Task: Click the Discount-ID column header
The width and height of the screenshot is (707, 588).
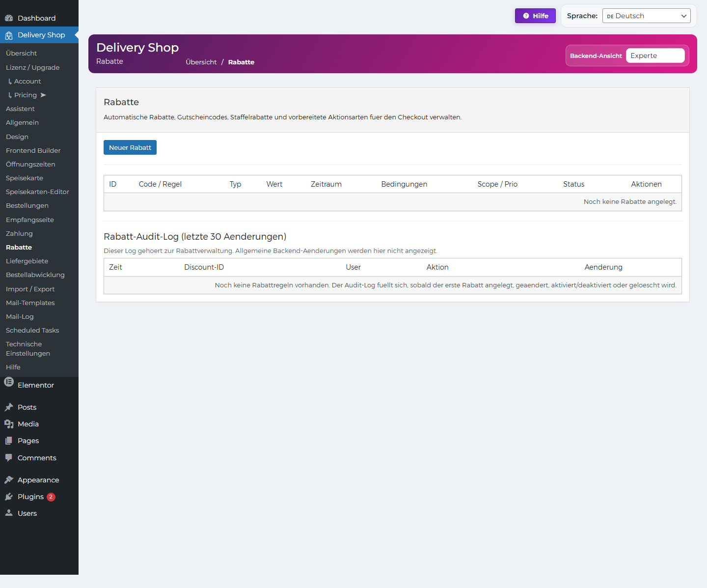Action: point(204,267)
